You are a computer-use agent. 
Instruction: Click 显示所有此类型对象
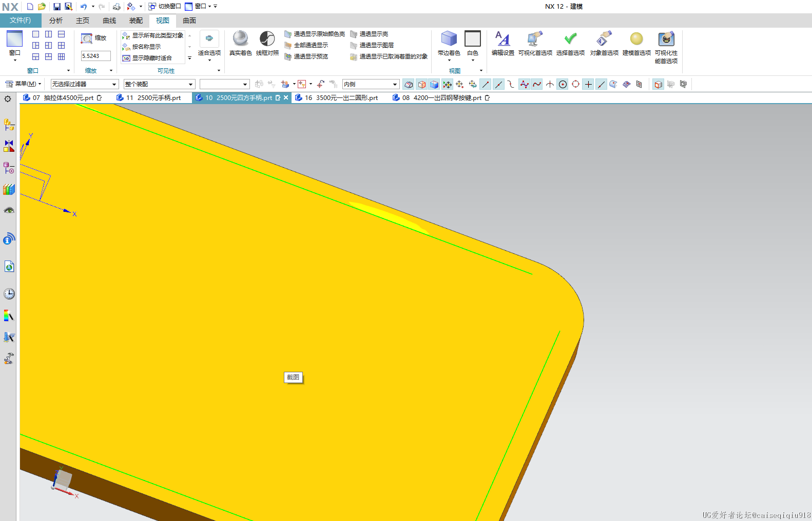(x=153, y=35)
